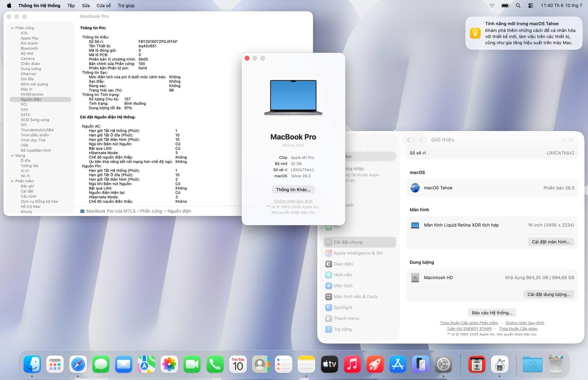Image resolution: width=588 pixels, height=380 pixels.
Task: Select Apple Pay in System Information sidebar
Action: click(x=30, y=38)
